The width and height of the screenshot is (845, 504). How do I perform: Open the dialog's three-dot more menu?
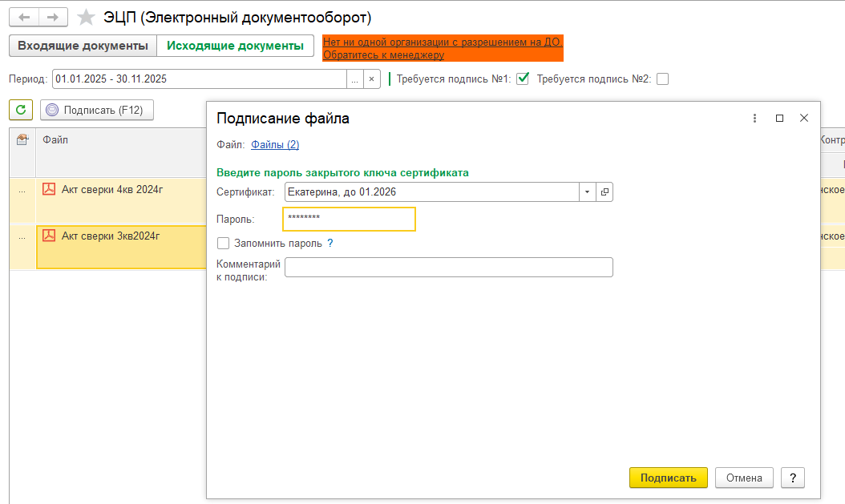click(754, 118)
